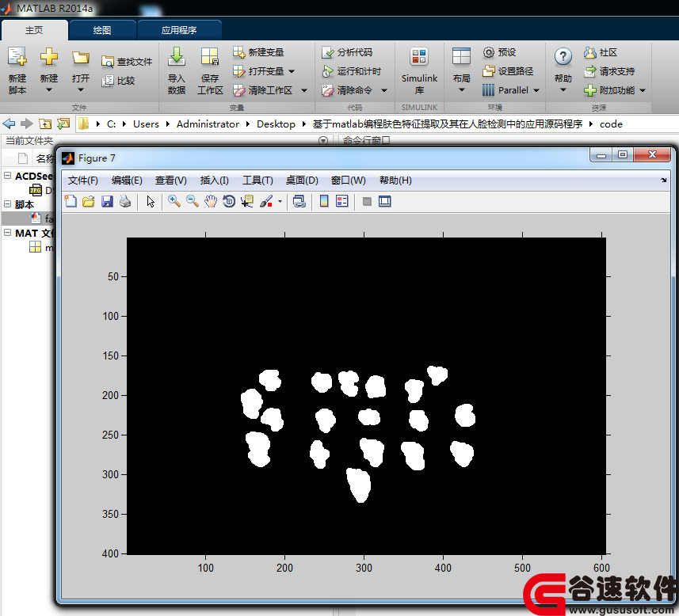This screenshot has height=616, width=679.
Task: Click Show Plot Tools and dock icon
Action: tap(384, 201)
